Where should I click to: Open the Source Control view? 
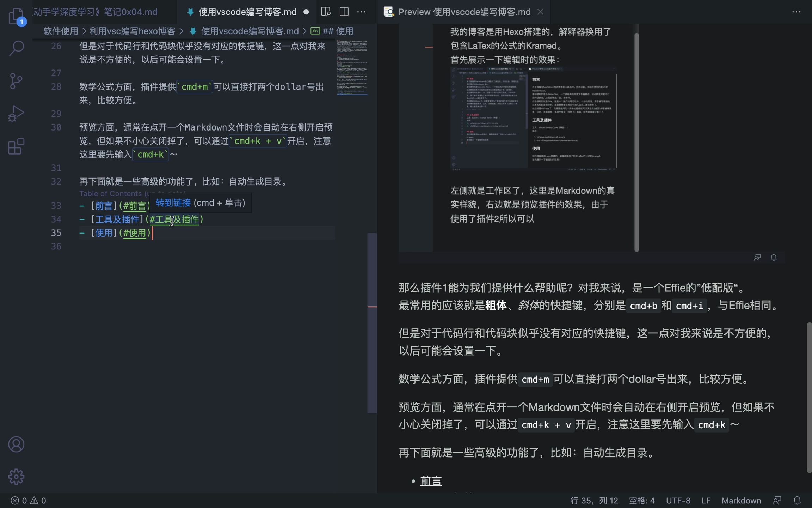click(16, 81)
